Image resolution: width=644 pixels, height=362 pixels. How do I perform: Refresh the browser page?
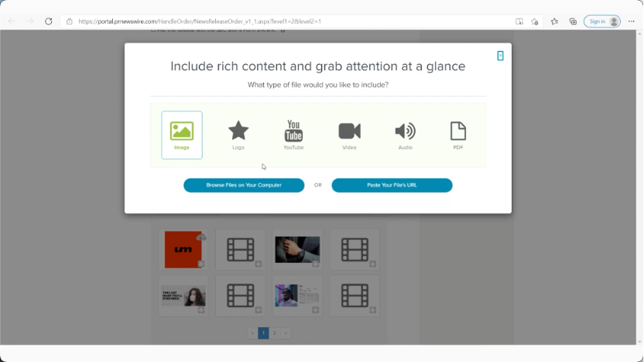[x=49, y=21]
